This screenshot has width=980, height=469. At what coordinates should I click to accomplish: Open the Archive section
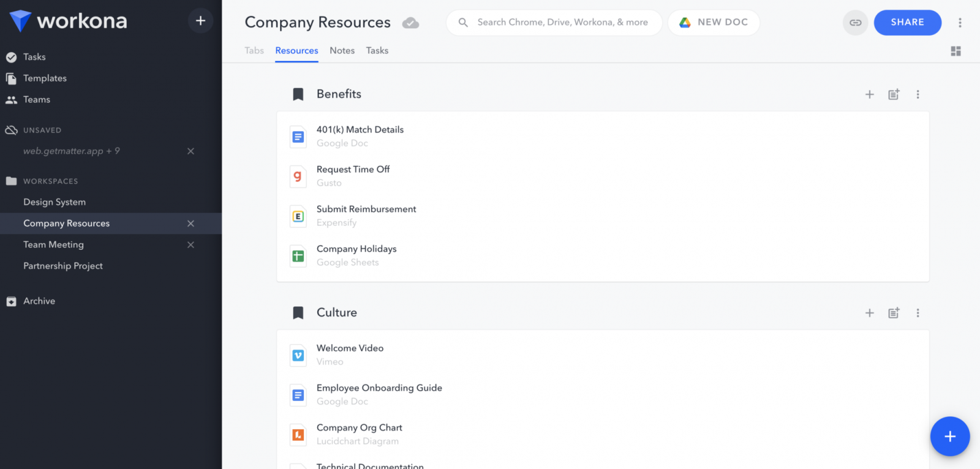click(x=39, y=301)
